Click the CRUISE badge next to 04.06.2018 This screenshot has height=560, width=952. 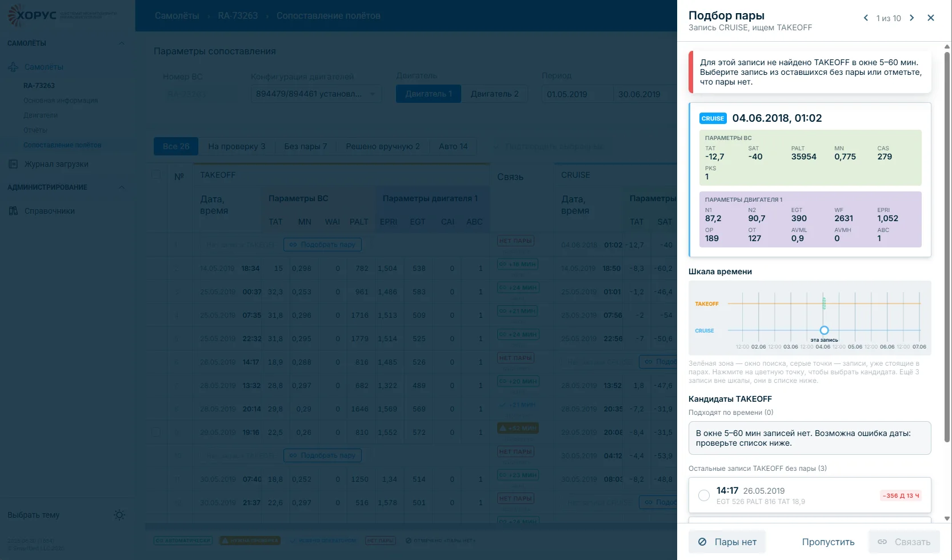click(713, 118)
